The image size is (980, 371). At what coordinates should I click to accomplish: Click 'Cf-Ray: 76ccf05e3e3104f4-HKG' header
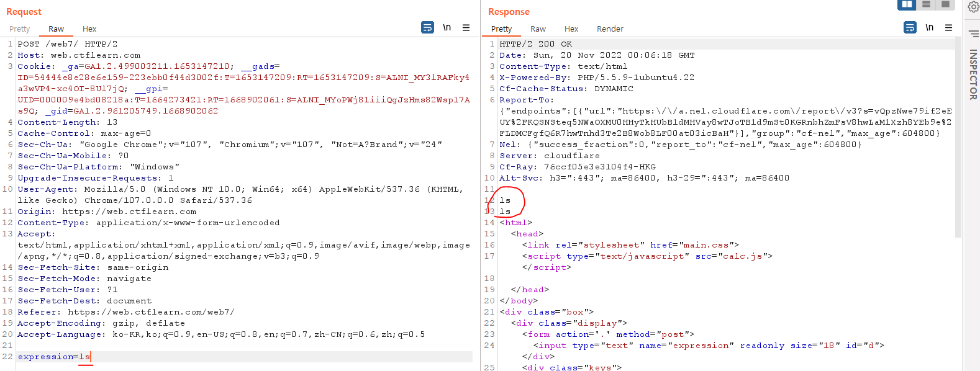(578, 167)
